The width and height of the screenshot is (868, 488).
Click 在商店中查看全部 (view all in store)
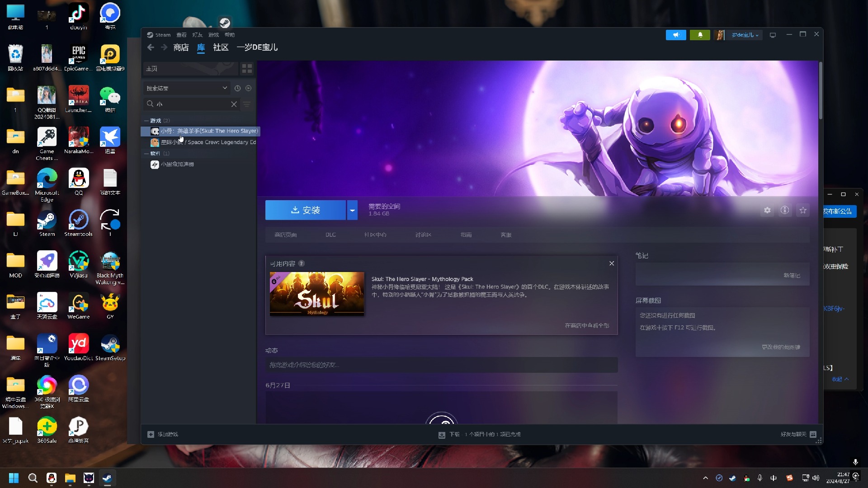pyautogui.click(x=587, y=325)
